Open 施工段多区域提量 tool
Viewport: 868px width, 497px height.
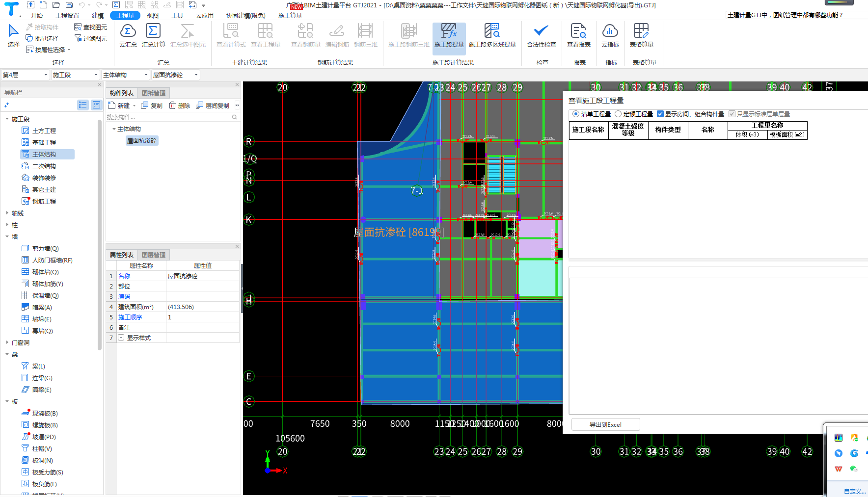pos(492,36)
